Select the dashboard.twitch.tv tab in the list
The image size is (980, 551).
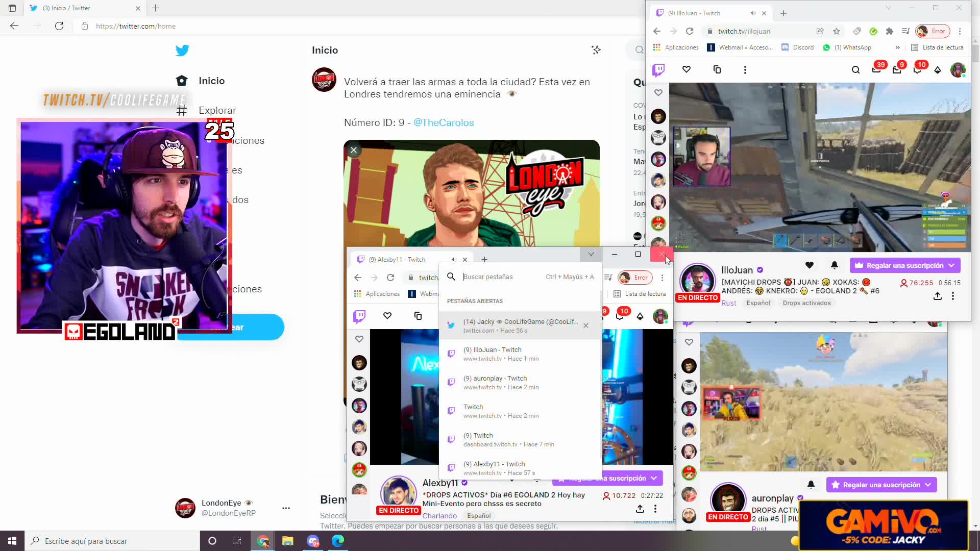pos(520,440)
